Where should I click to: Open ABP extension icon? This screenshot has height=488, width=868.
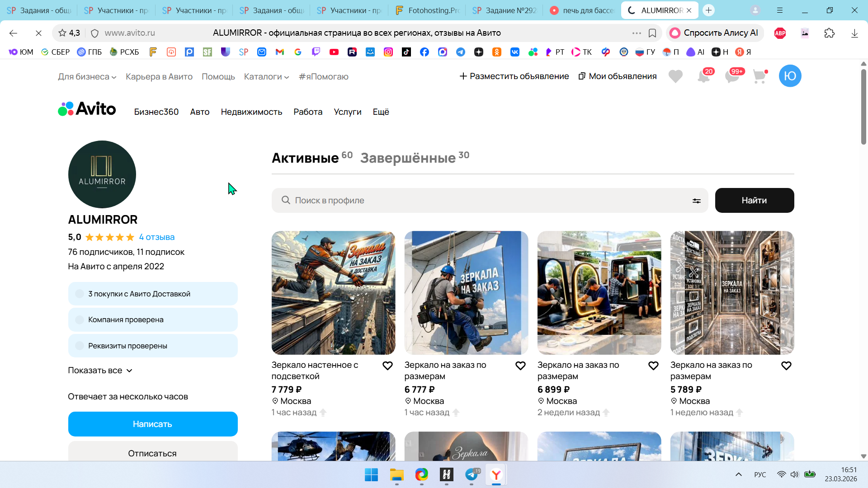click(x=780, y=33)
